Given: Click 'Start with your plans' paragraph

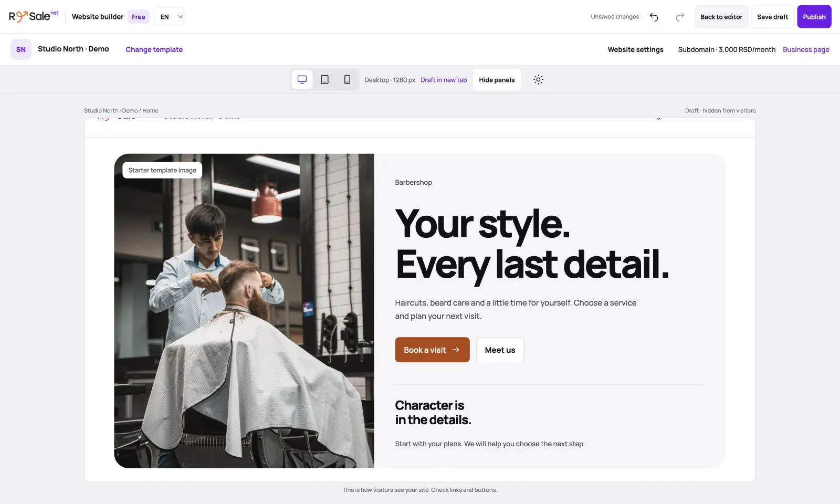Looking at the screenshot, I should pos(490,444).
